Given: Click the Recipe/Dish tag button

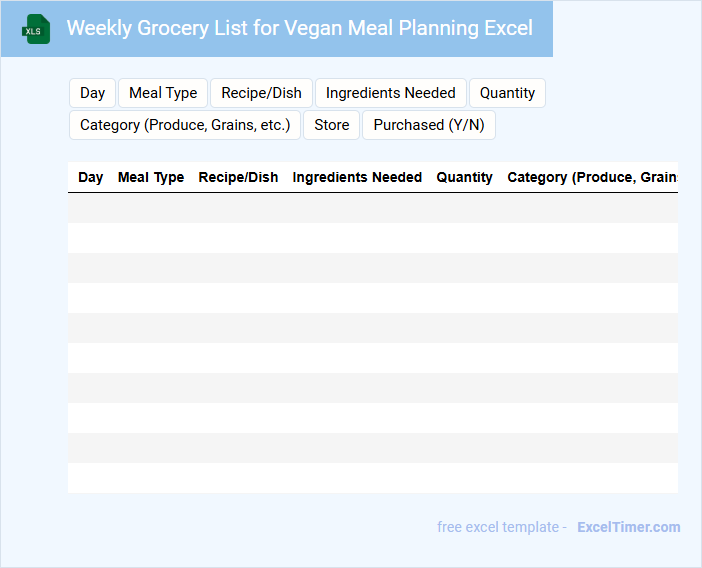Looking at the screenshot, I should tap(262, 93).
